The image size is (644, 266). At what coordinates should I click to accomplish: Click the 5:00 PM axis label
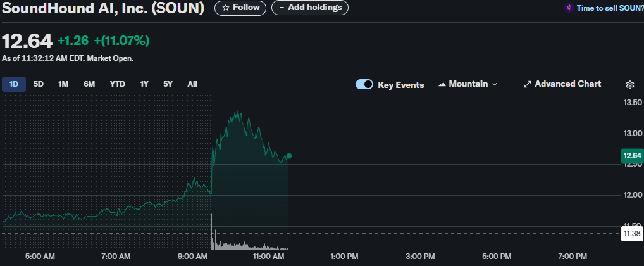pyautogui.click(x=497, y=257)
